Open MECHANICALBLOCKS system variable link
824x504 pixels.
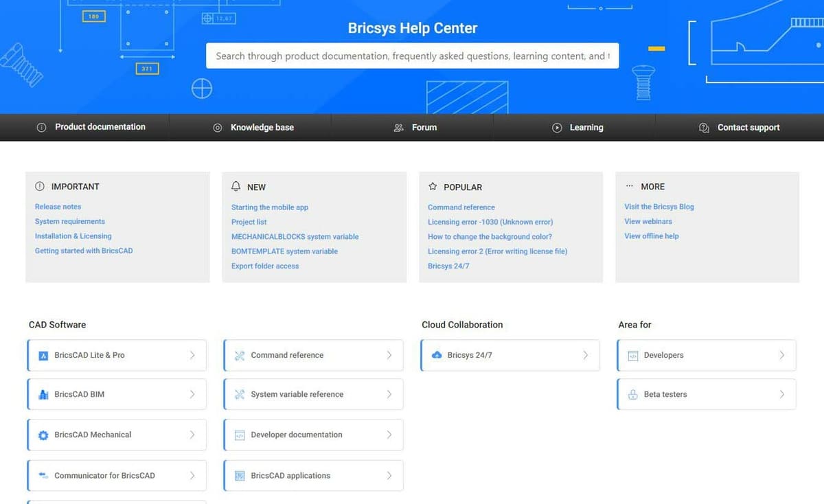tap(295, 237)
